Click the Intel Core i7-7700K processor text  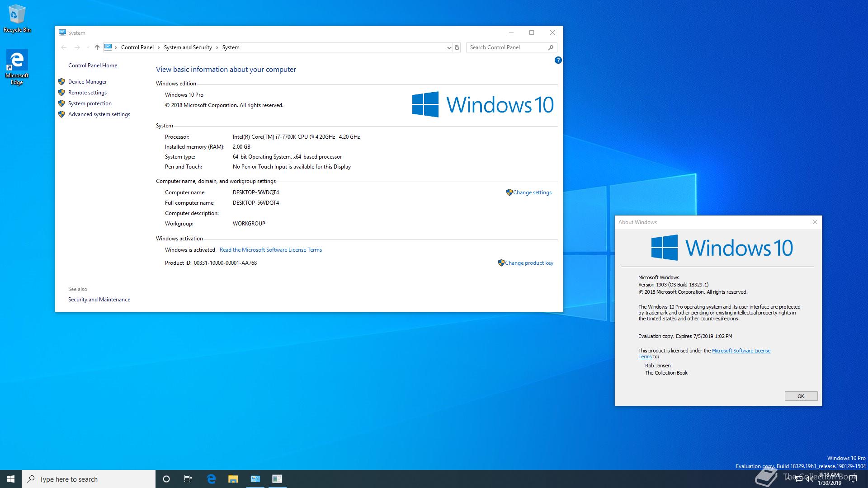click(296, 137)
